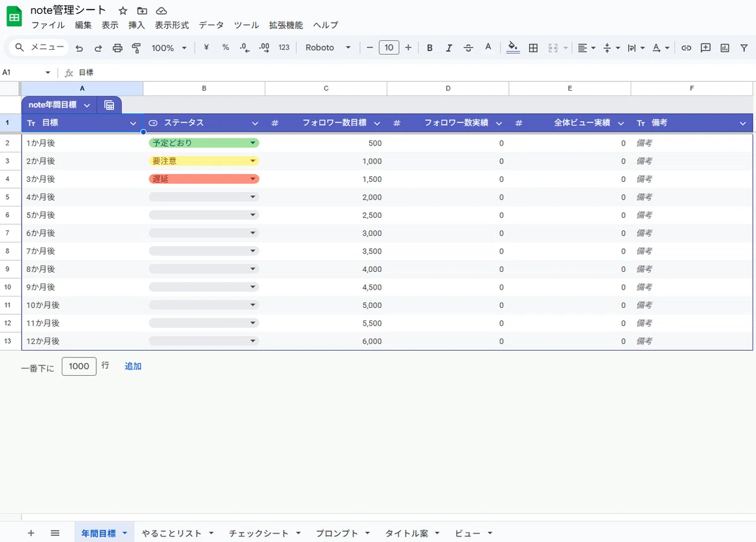Apply percent number format
This screenshot has width=756, height=542.
[226, 48]
